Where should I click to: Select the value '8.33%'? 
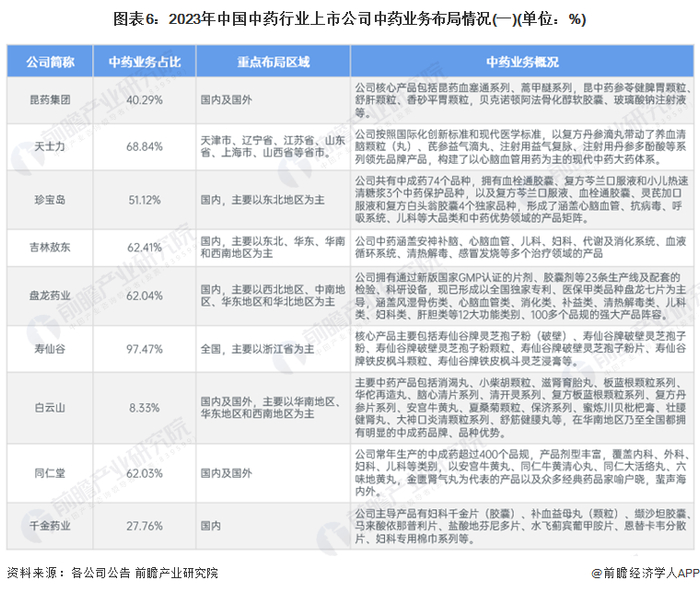(x=144, y=408)
